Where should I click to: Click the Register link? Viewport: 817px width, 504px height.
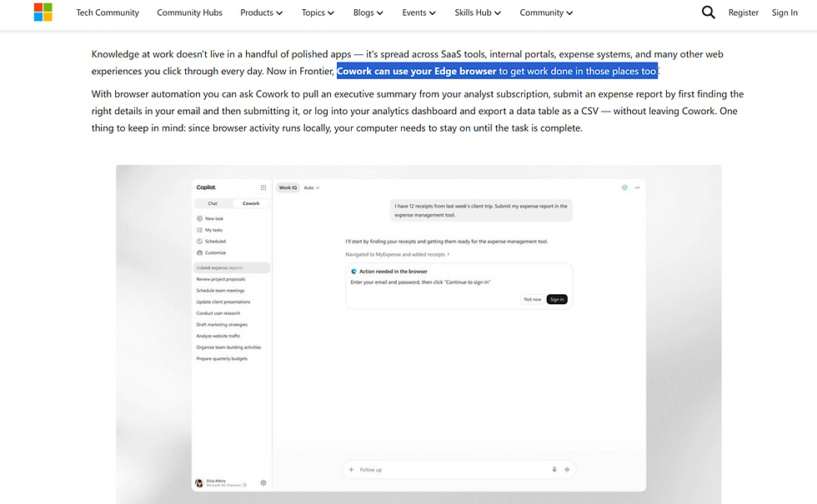click(x=744, y=12)
